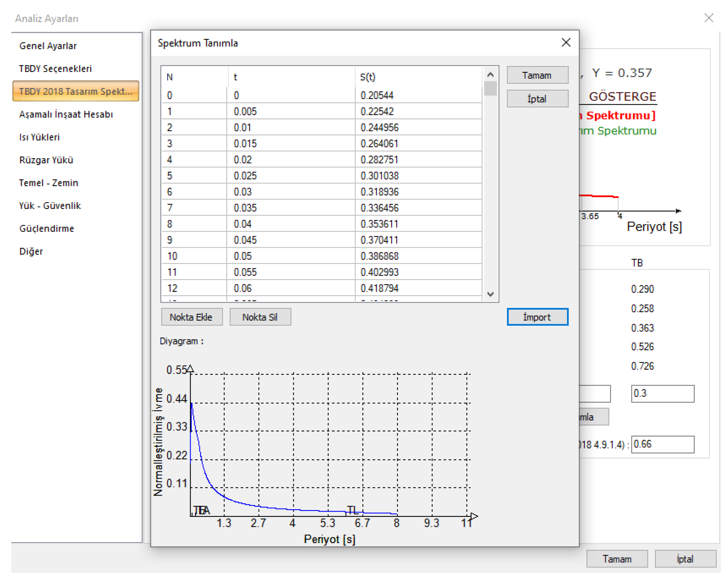
Task: Delete a point with Nokta Sil
Action: pos(260,317)
